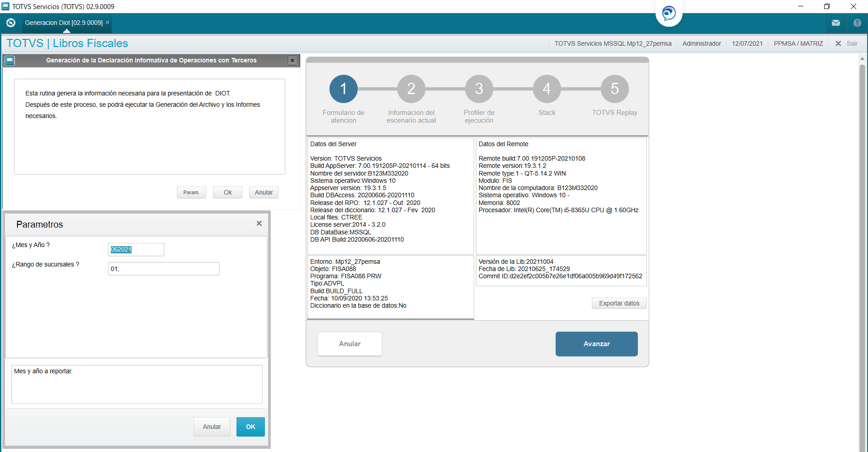Click the Avanzar button
This screenshot has height=452, width=868.
click(597, 344)
